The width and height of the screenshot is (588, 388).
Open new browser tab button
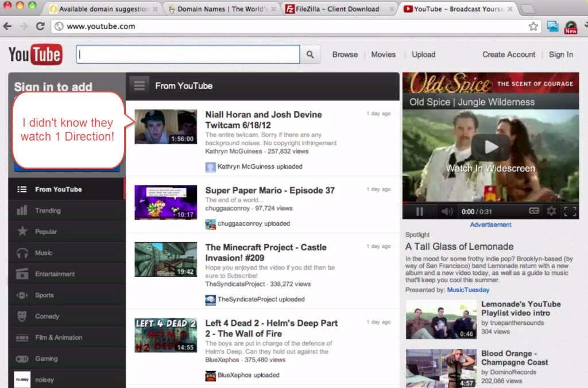[528, 9]
